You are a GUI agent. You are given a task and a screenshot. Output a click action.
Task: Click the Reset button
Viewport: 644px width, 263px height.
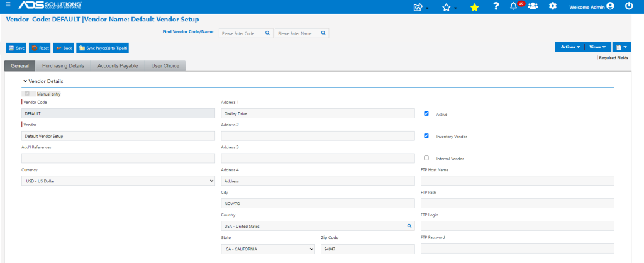click(40, 48)
